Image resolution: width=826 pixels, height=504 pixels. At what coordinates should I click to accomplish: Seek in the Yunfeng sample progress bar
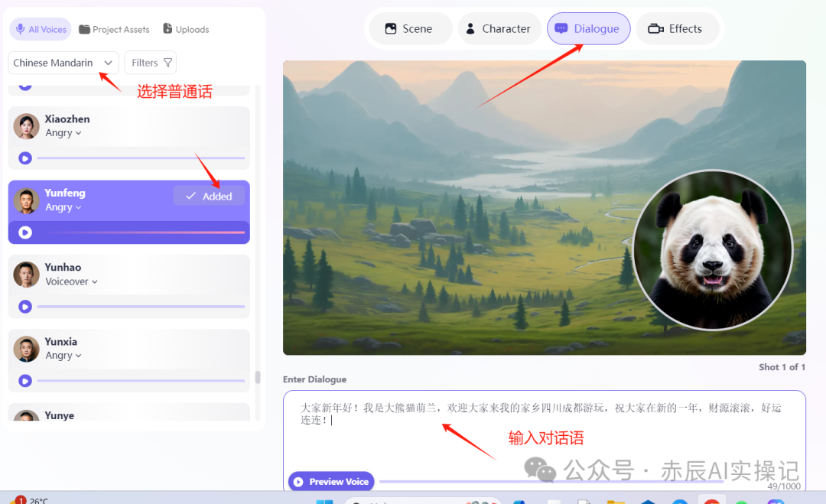tap(141, 232)
